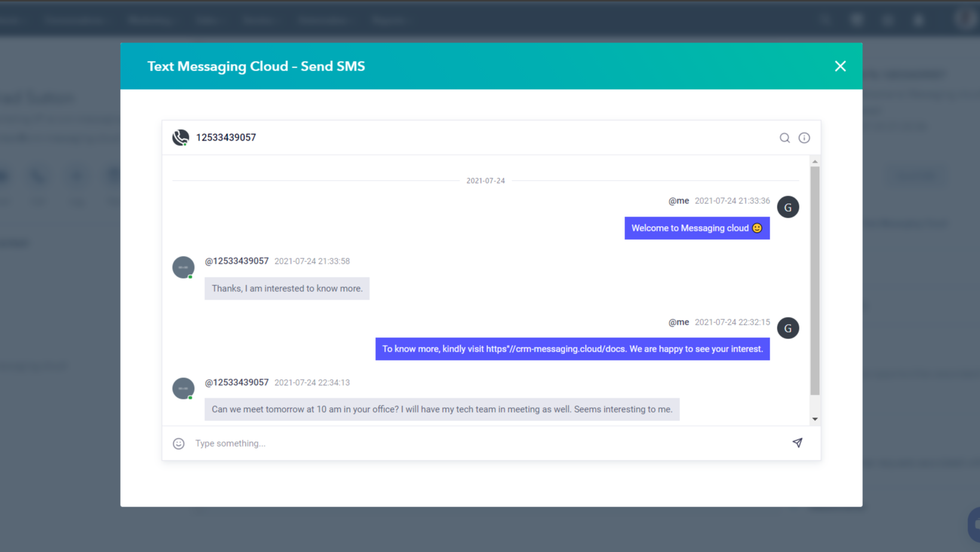The height and width of the screenshot is (552, 980).
Task: Click G avatar next to Welcome message
Action: click(788, 207)
